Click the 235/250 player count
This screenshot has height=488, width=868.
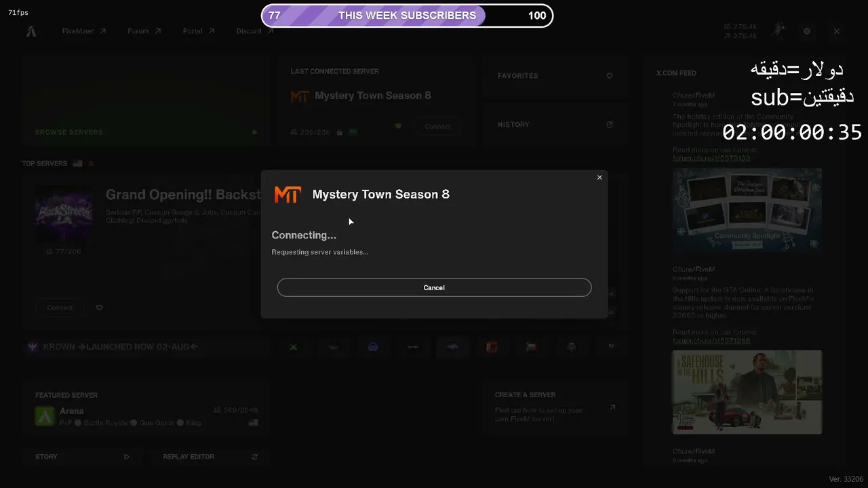coord(311,132)
